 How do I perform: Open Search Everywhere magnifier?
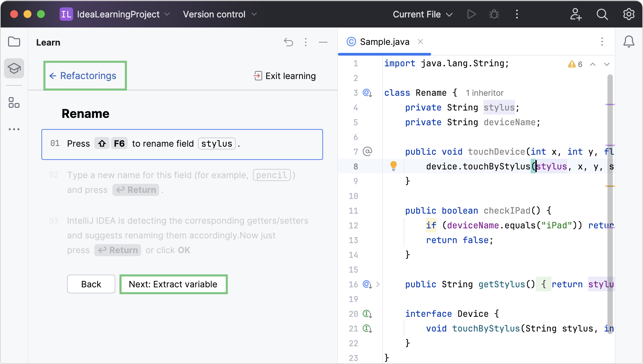602,14
